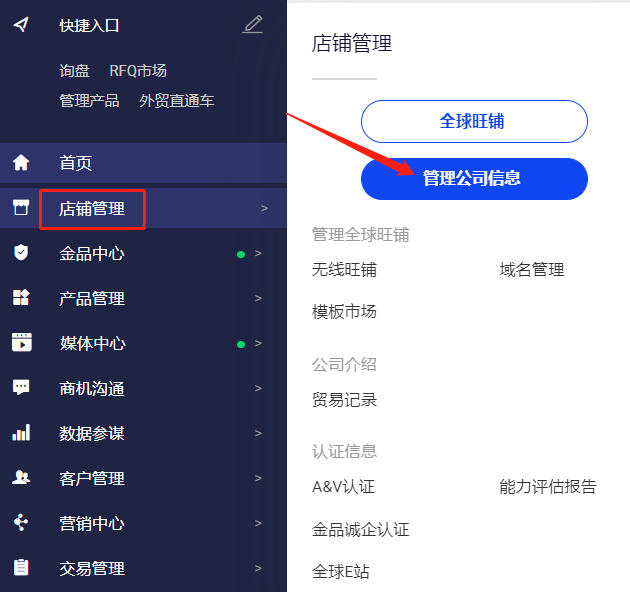Click the clipboard icon for 交易管理
Screen dimensions: 630x592
(21, 568)
